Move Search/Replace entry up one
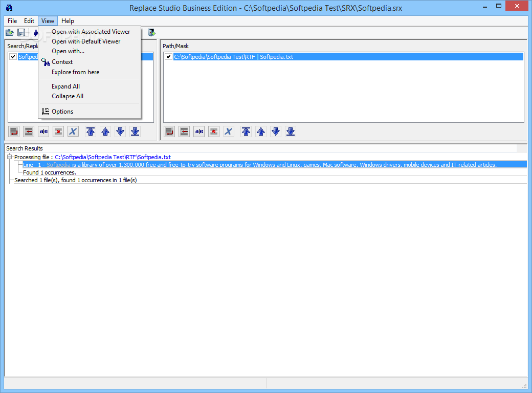The width and height of the screenshot is (532, 393). pyautogui.click(x=105, y=132)
